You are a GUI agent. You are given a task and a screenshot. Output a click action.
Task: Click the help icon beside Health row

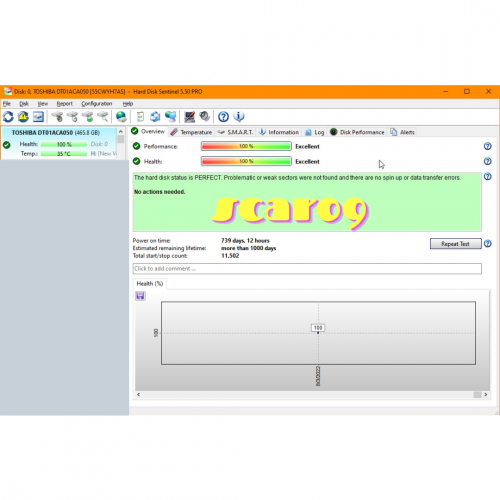coord(487,161)
